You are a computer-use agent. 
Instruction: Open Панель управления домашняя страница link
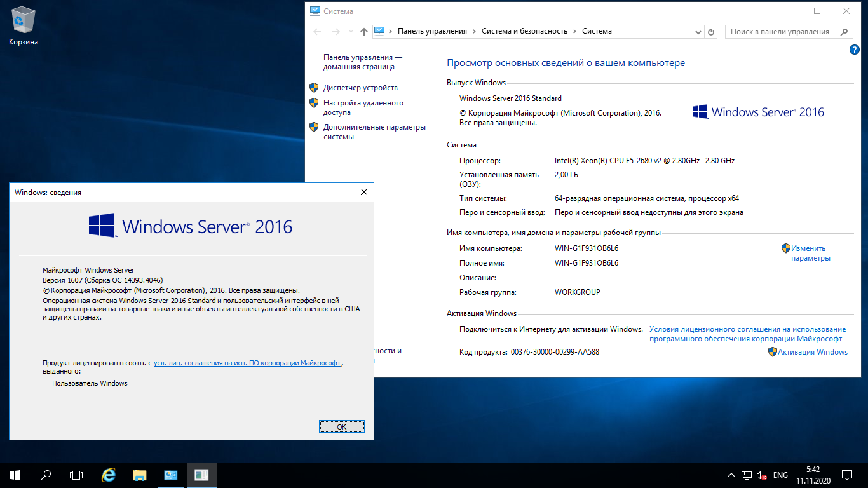[362, 62]
